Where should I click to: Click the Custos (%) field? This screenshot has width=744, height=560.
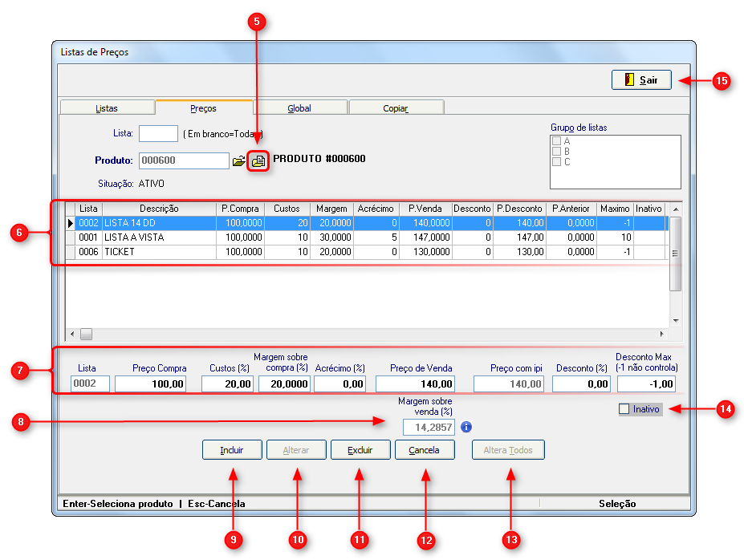coord(227,383)
